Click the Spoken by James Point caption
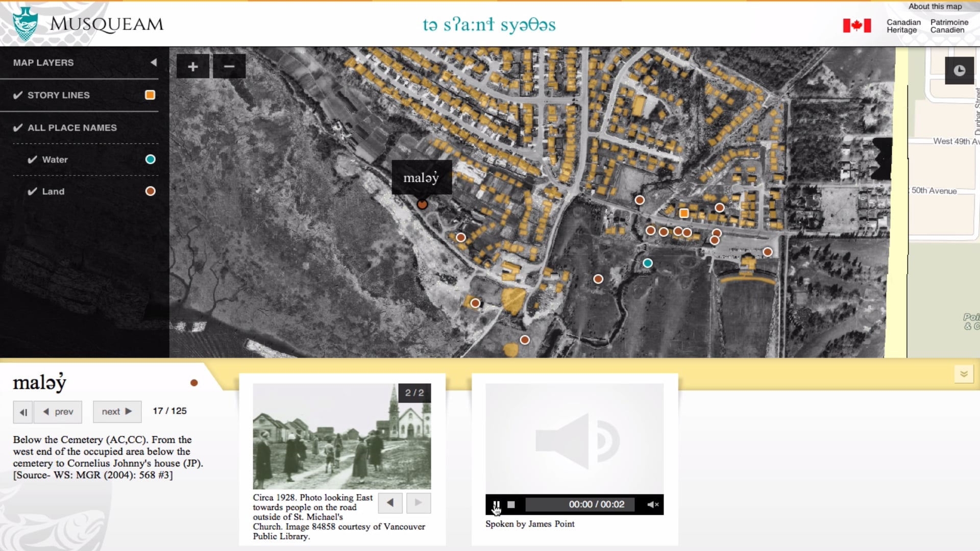Screen dimensions: 980x551 [x=530, y=524]
